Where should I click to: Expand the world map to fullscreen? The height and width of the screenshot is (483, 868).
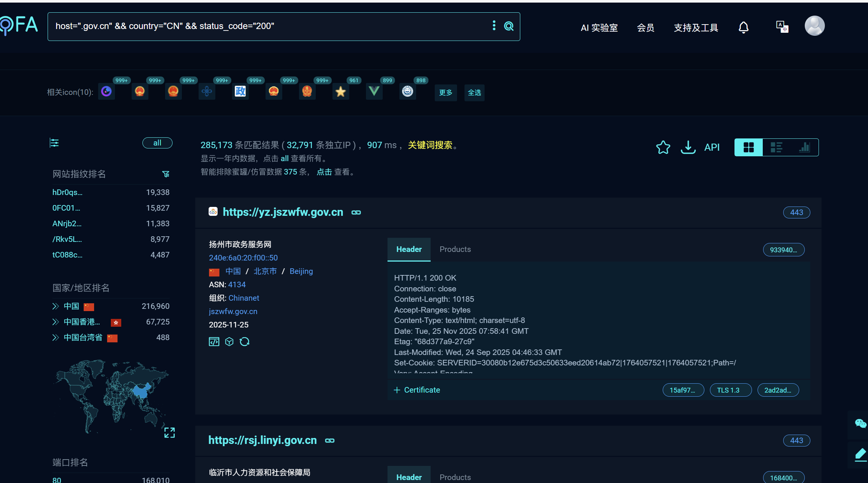170,432
